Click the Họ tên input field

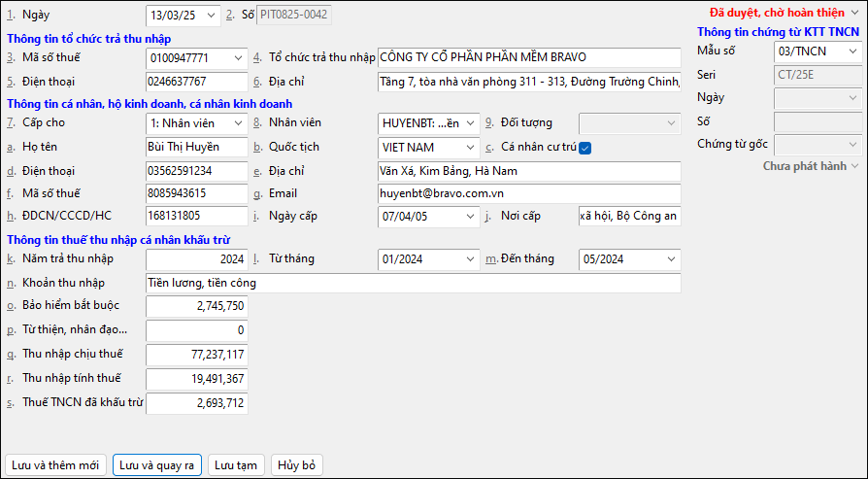tap(196, 148)
